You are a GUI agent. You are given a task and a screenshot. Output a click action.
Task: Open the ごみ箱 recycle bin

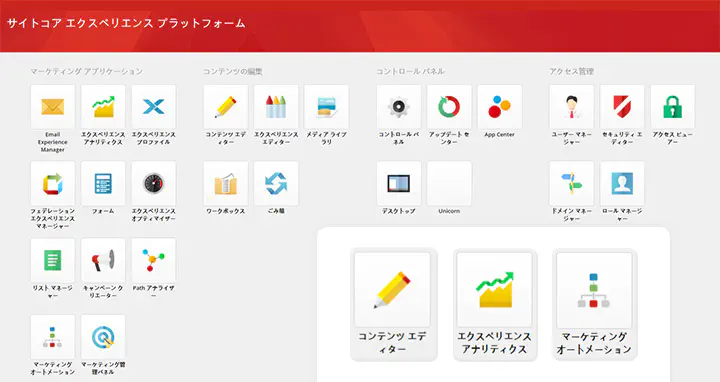(x=276, y=184)
